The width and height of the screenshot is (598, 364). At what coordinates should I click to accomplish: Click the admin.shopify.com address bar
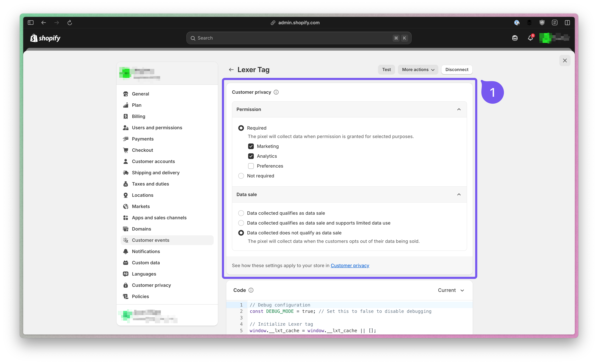coord(295,23)
